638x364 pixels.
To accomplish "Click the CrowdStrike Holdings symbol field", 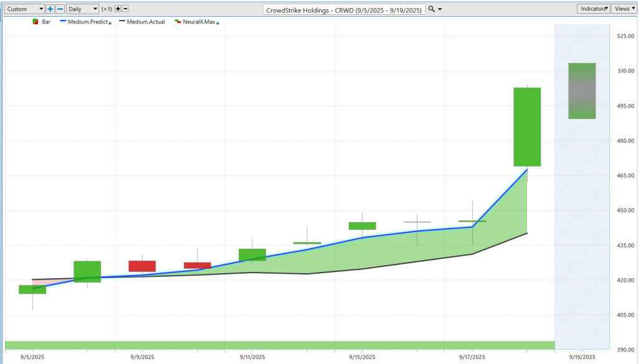I will point(344,9).
